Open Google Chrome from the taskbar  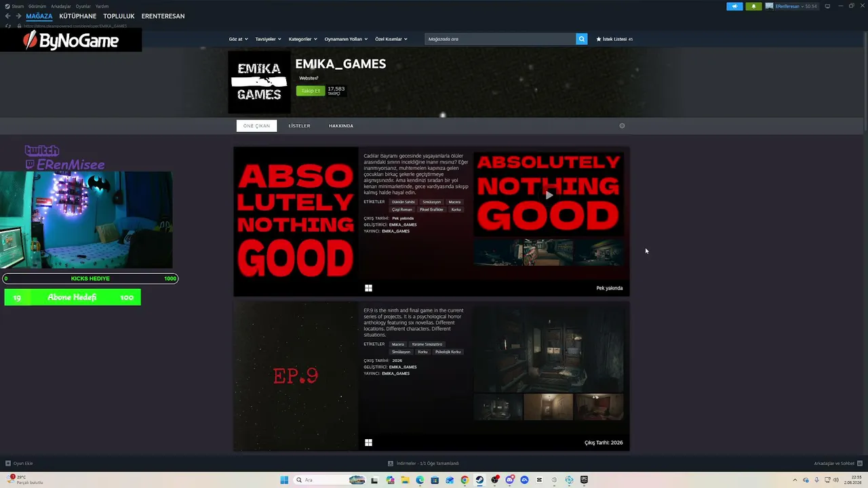click(465, 480)
